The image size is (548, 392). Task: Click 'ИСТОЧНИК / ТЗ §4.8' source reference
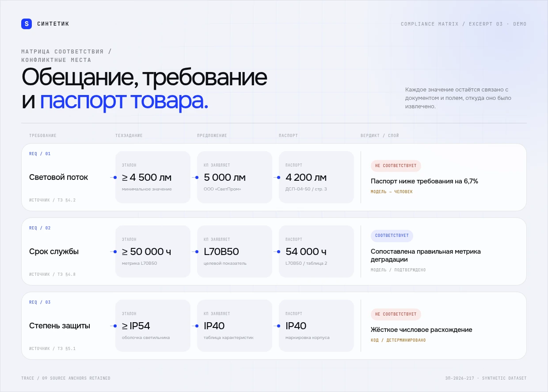(52, 274)
